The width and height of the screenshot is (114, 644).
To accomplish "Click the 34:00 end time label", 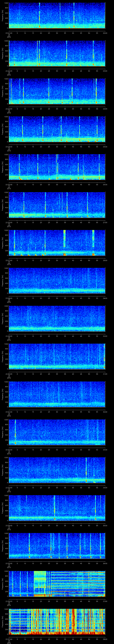I will click(105, 487).
